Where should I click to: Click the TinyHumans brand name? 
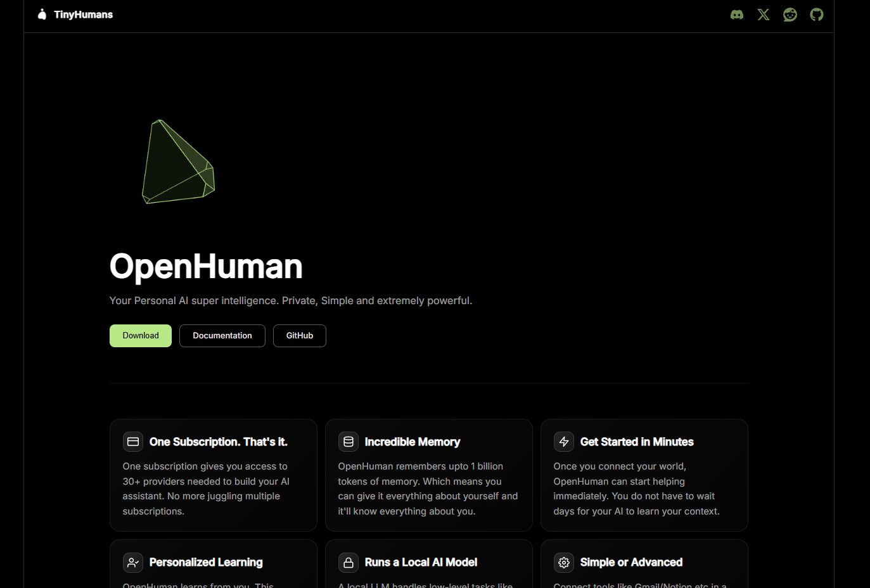[x=83, y=15]
